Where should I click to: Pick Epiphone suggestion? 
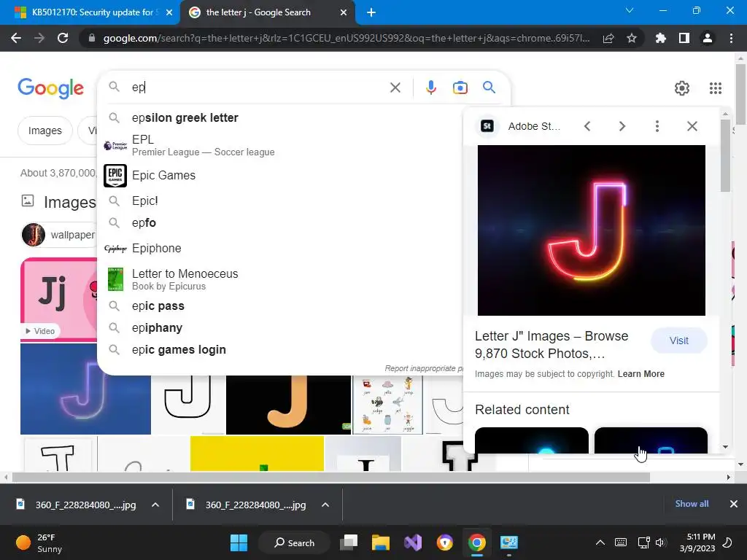click(281, 248)
